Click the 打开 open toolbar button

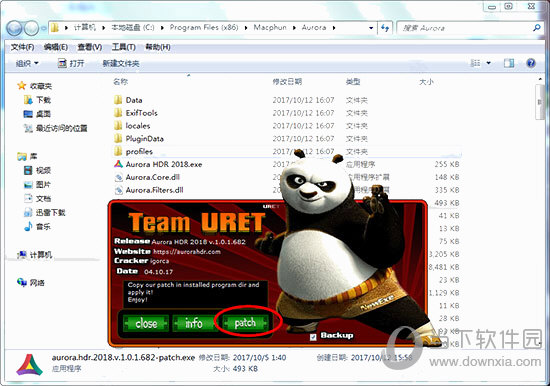coord(72,64)
